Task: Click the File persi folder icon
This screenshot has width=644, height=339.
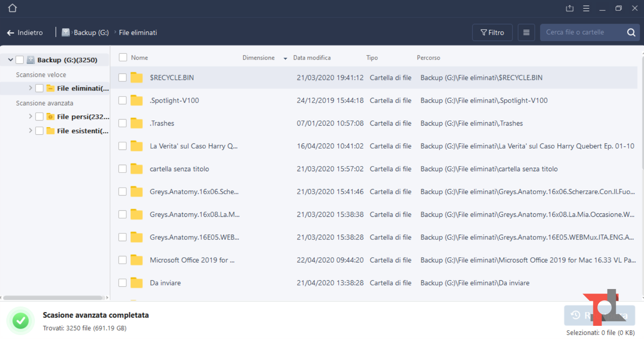Action: 50,117
